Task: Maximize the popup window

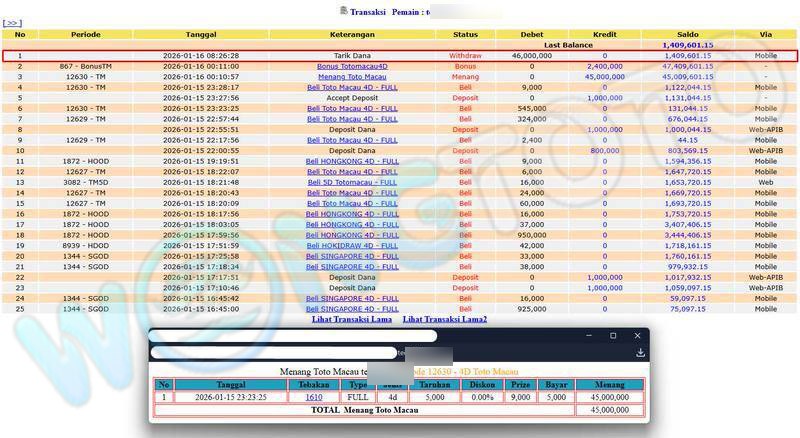Action: pos(613,336)
